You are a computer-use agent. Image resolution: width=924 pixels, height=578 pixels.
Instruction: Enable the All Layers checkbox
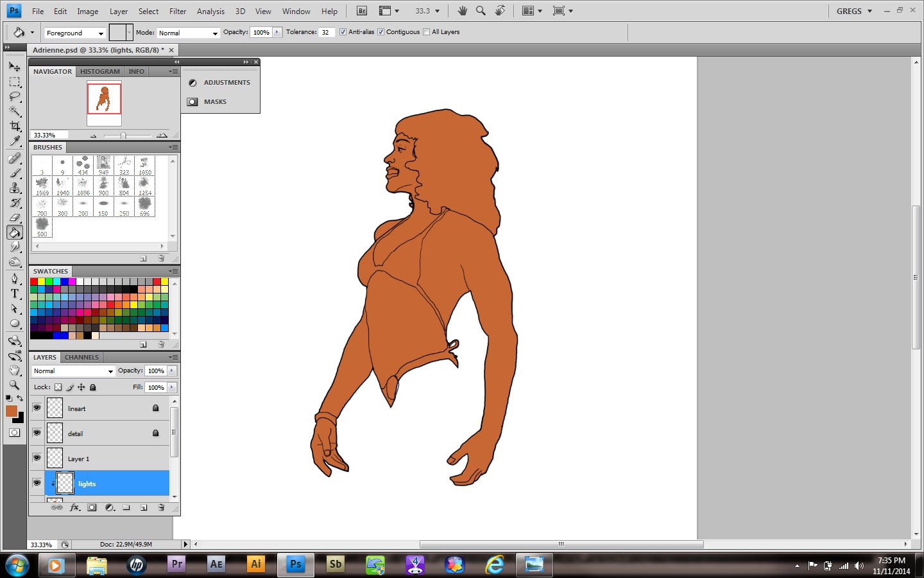(x=427, y=32)
